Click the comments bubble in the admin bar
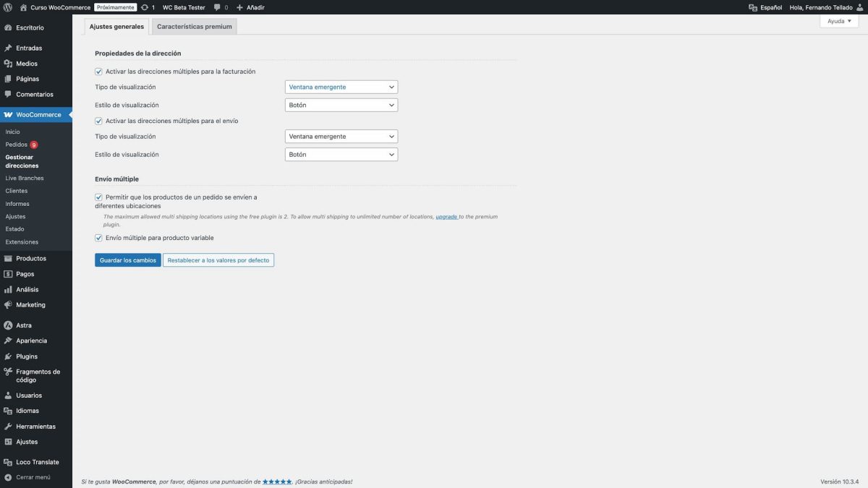 (218, 7)
